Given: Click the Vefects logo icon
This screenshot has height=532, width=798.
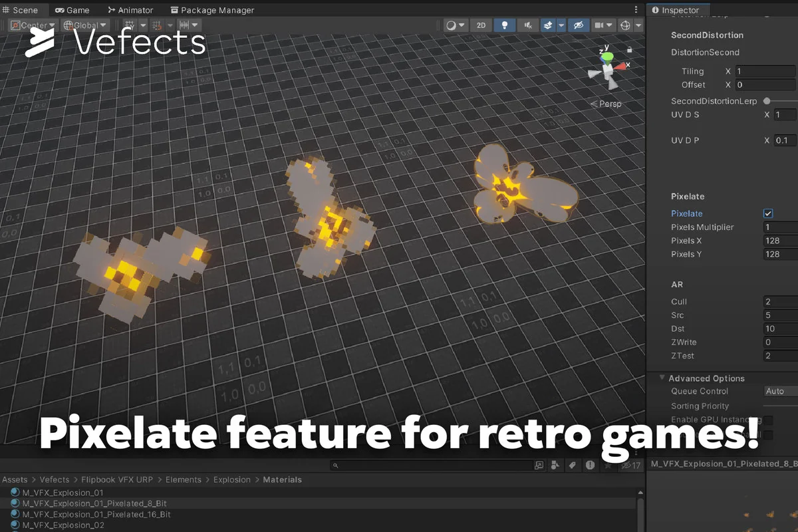Looking at the screenshot, I should (40, 43).
